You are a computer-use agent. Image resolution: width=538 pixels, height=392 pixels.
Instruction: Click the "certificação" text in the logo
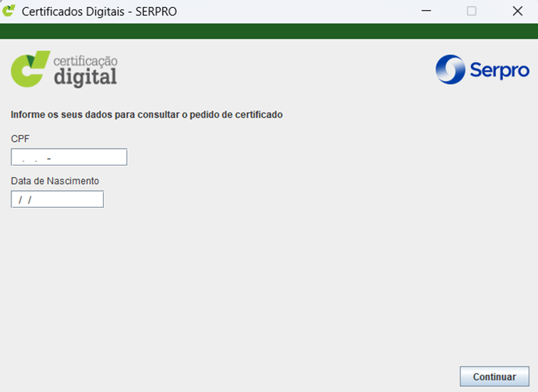coord(86,61)
